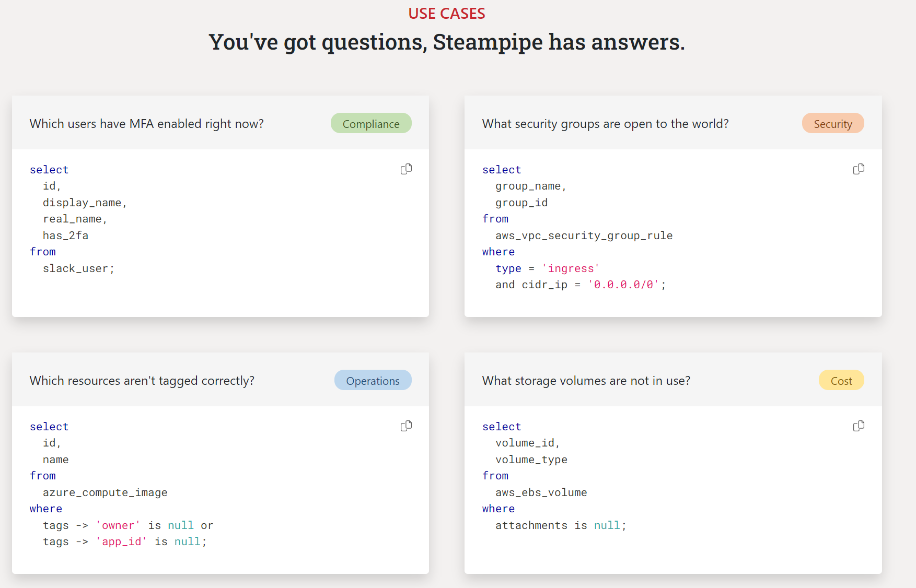
Task: Click 'What security groups are open to the world?'
Action: [605, 124]
